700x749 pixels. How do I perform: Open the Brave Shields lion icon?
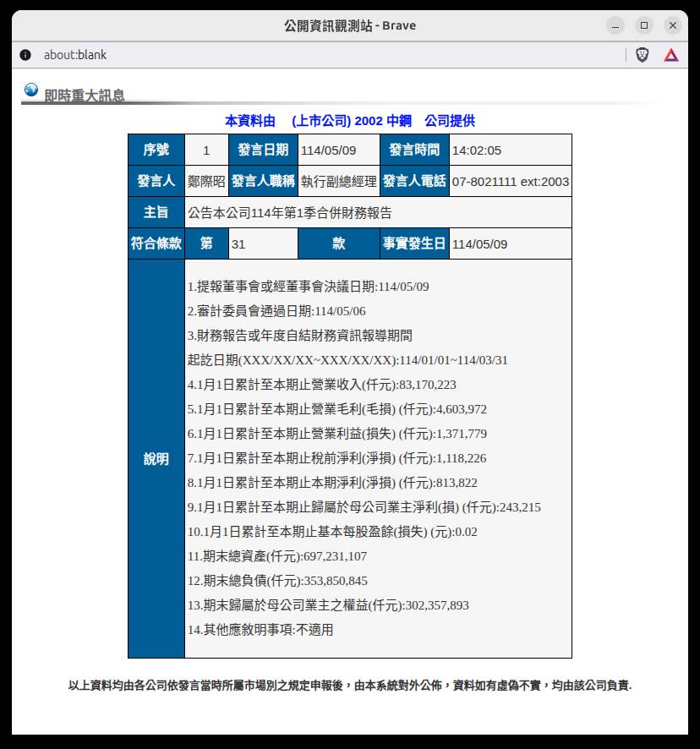click(643, 55)
